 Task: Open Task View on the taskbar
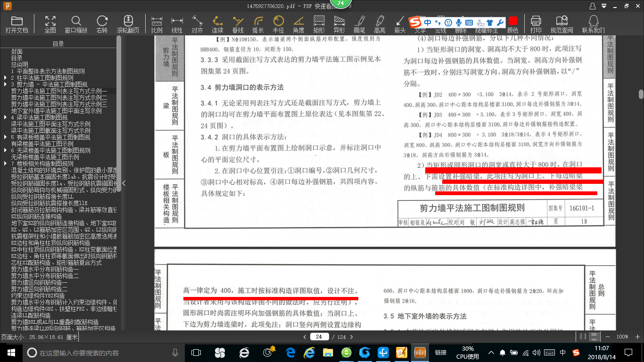coord(196,352)
